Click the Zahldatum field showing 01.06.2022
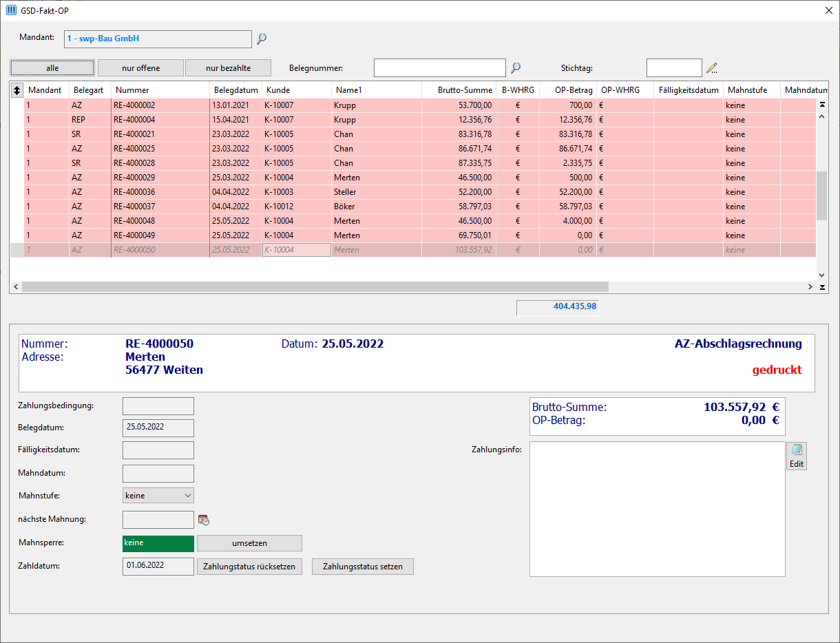This screenshot has height=643, width=840. 158,567
